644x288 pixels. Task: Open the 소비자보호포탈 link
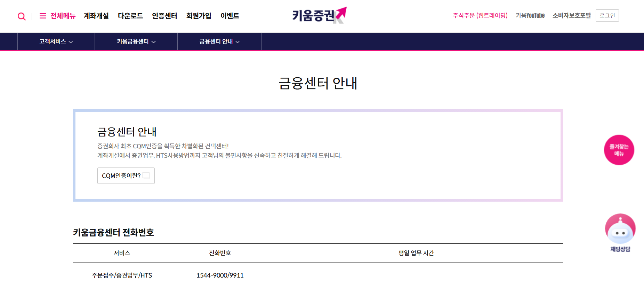click(572, 15)
